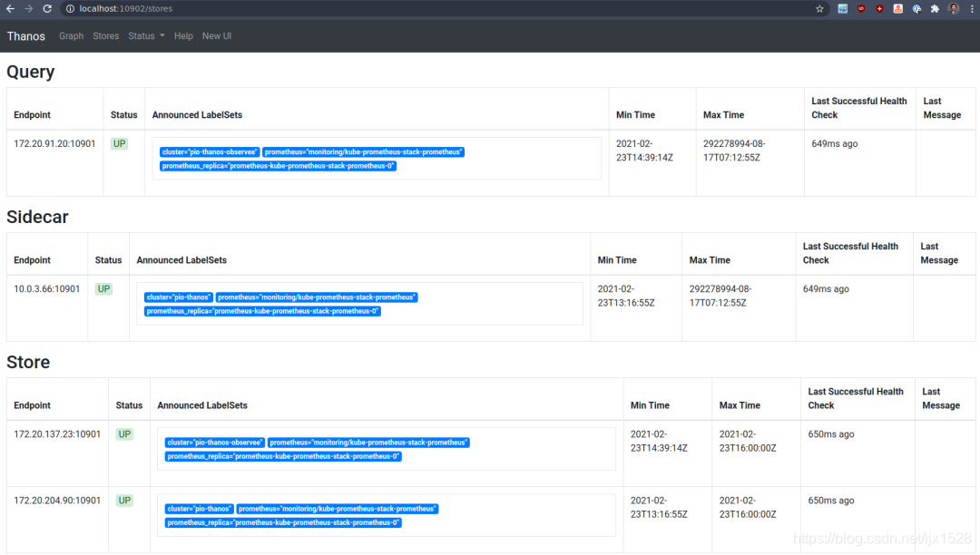Switch to the New UI

coord(217,36)
